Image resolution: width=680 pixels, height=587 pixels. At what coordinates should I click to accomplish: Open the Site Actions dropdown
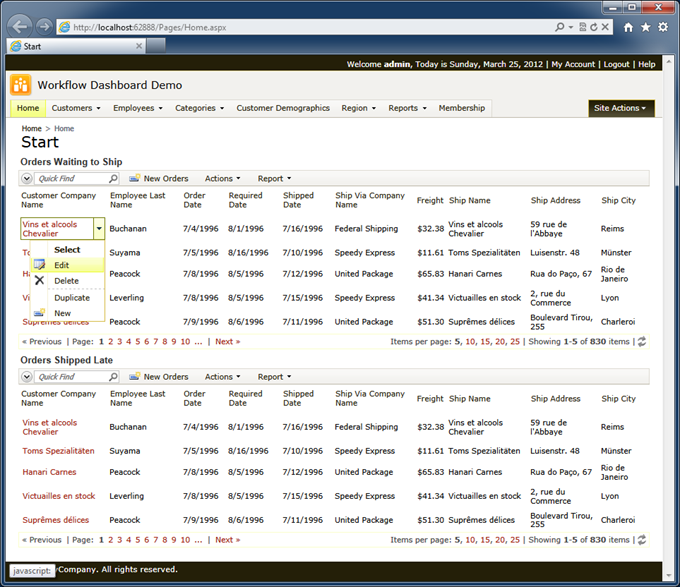click(x=621, y=108)
